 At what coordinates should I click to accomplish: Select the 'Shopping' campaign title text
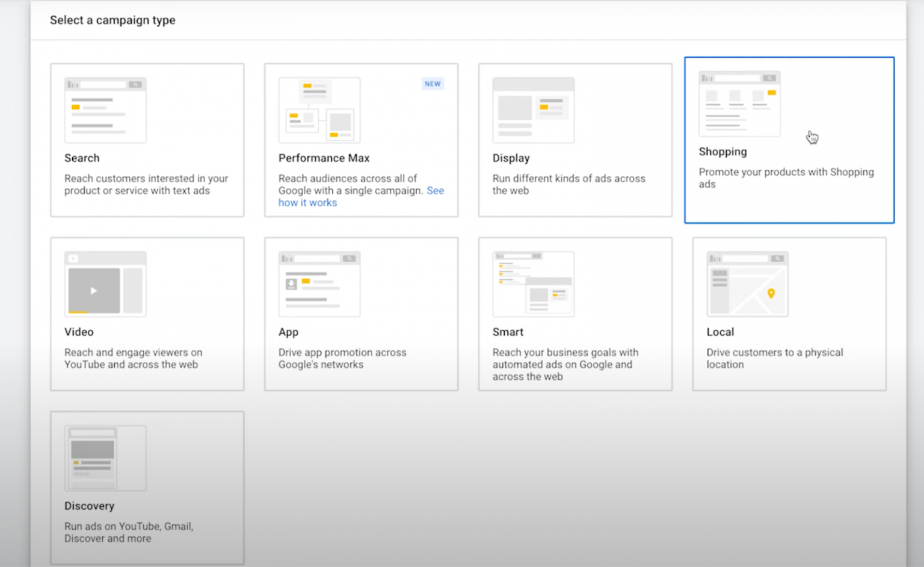click(722, 152)
